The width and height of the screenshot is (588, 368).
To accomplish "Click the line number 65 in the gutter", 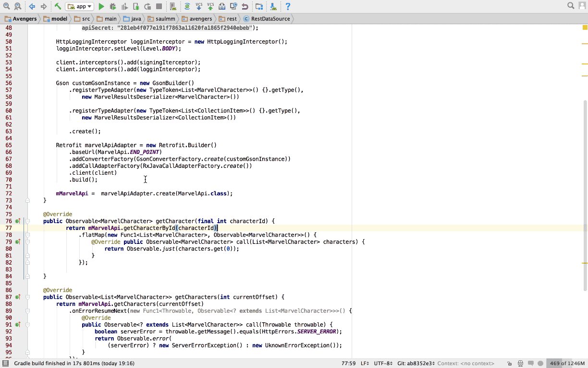I will pos(9,145).
